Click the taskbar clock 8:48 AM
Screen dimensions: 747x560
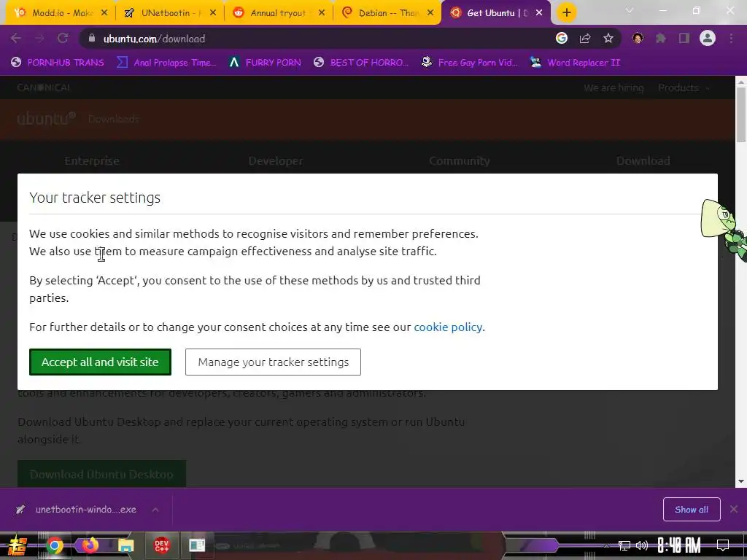pyautogui.click(x=679, y=545)
